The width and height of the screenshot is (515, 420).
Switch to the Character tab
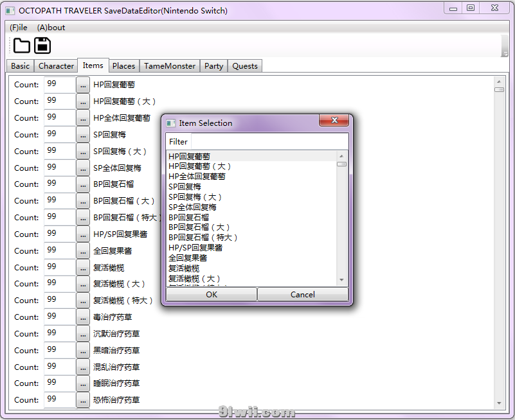pyautogui.click(x=56, y=66)
